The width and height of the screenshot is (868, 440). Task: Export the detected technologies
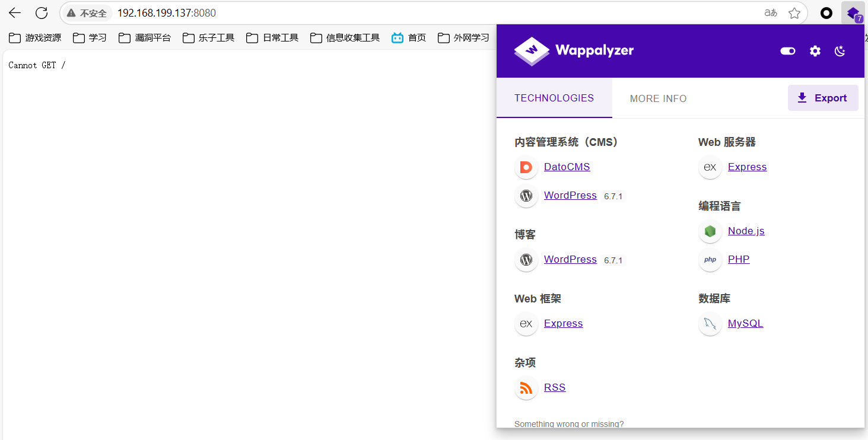[823, 98]
